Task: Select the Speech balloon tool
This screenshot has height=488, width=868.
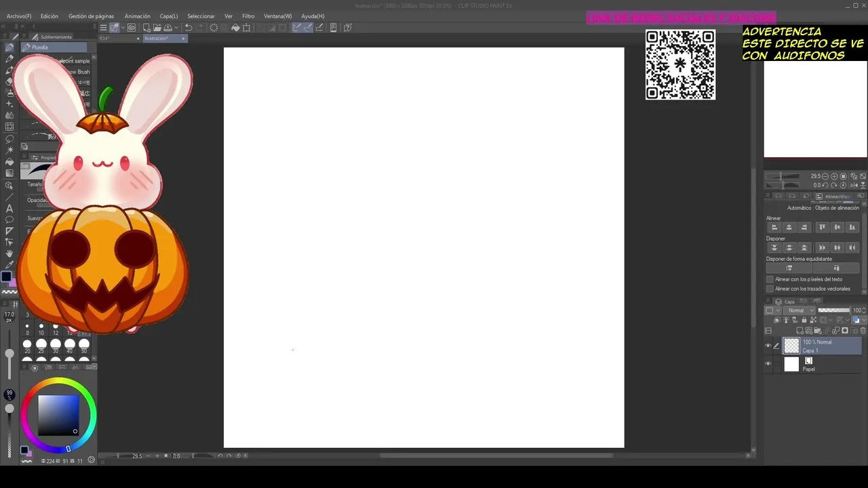Action: (9, 220)
